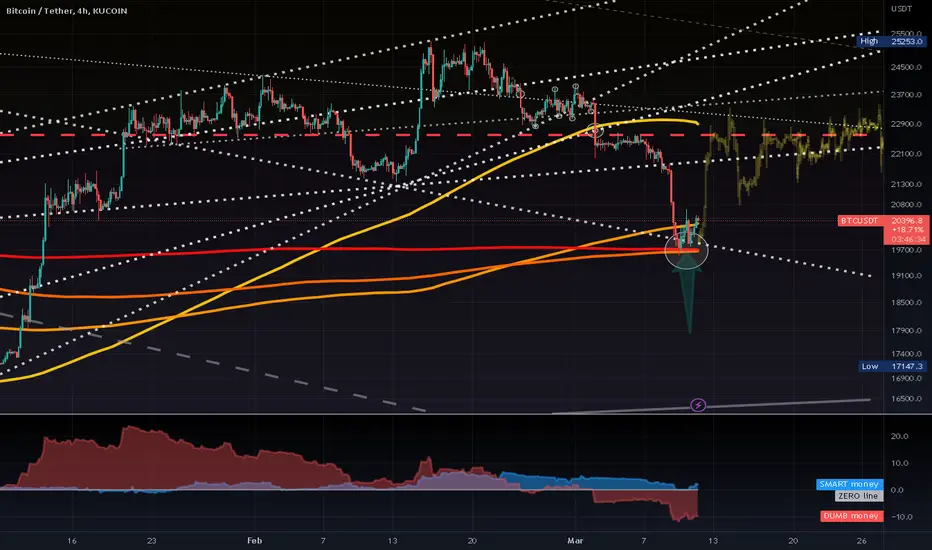Click the Low 17147.3 price label

point(892,366)
